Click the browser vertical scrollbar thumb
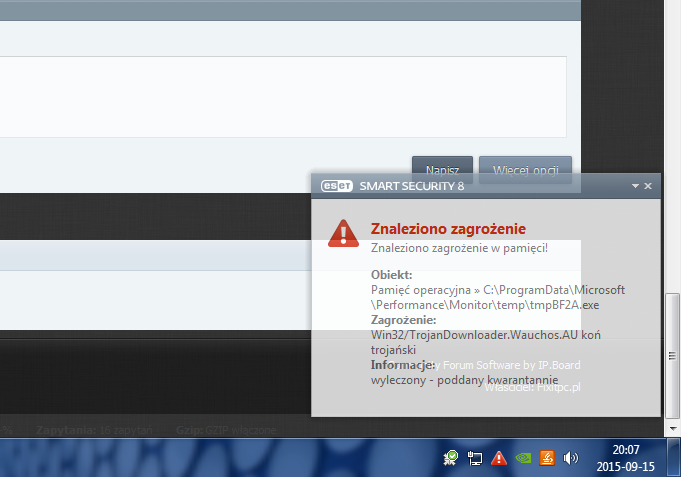Image resolution: width=681 pixels, height=477 pixels. pos(673,356)
